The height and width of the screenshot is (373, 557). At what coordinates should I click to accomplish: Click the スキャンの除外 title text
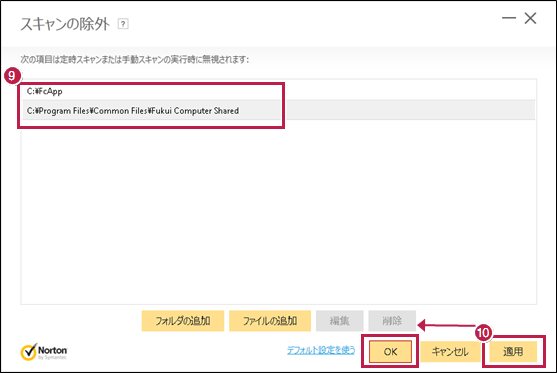65,24
